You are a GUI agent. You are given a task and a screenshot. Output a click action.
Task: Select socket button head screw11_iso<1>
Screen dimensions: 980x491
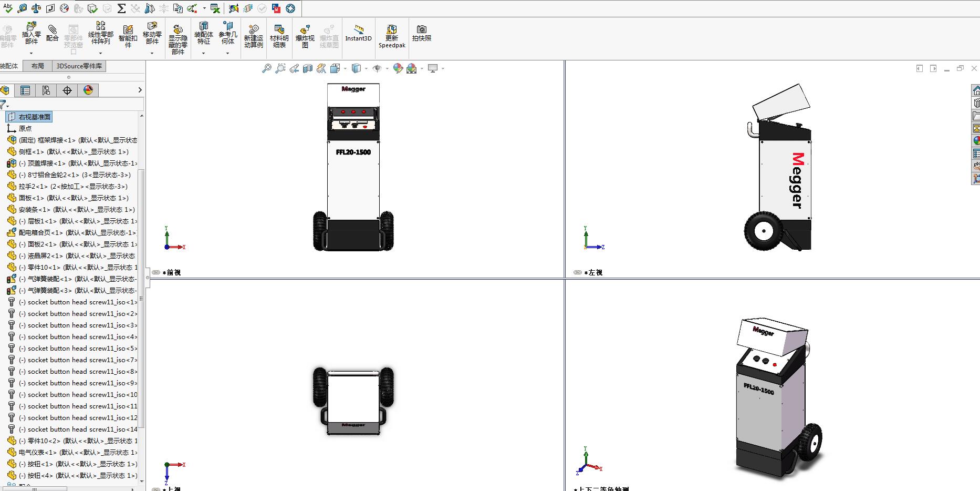click(x=72, y=302)
